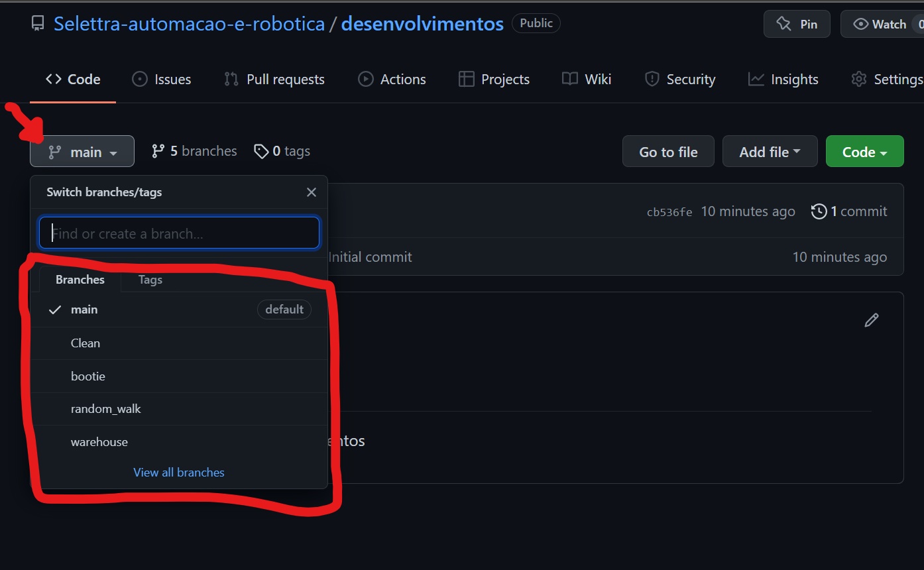This screenshot has height=570, width=924.
Task: Select the Security shield icon
Action: tap(652, 79)
